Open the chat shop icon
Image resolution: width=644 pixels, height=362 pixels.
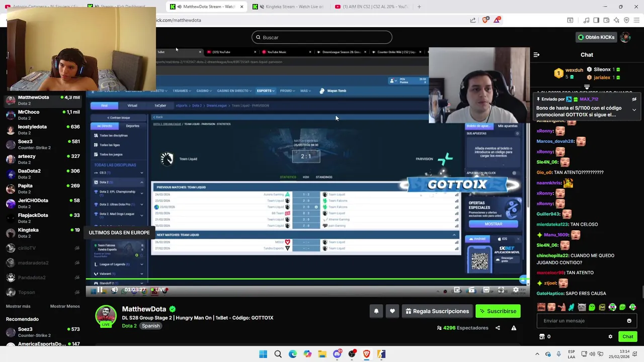542,336
